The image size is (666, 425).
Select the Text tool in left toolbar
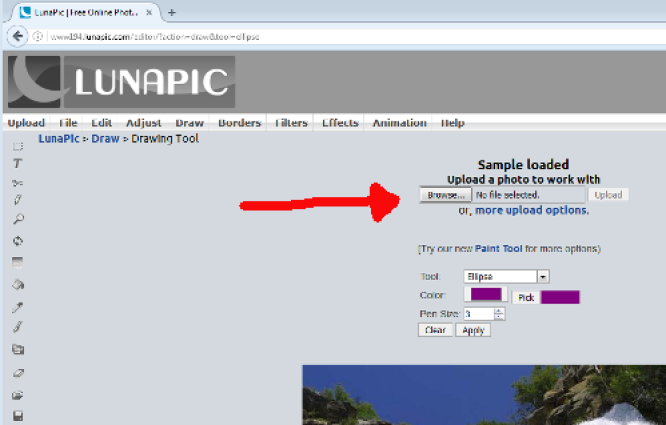pos(17,163)
